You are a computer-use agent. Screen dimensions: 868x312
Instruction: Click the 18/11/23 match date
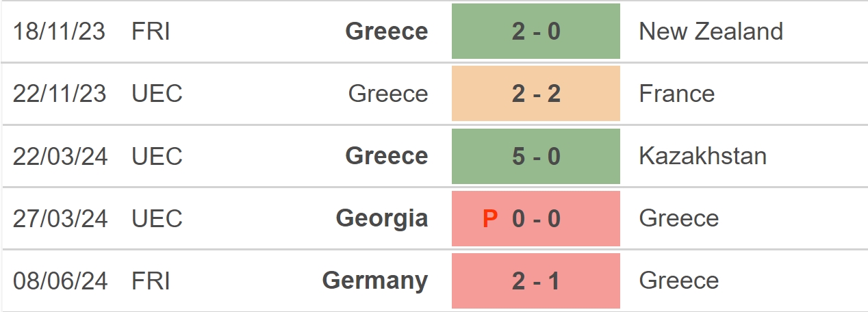59,31
